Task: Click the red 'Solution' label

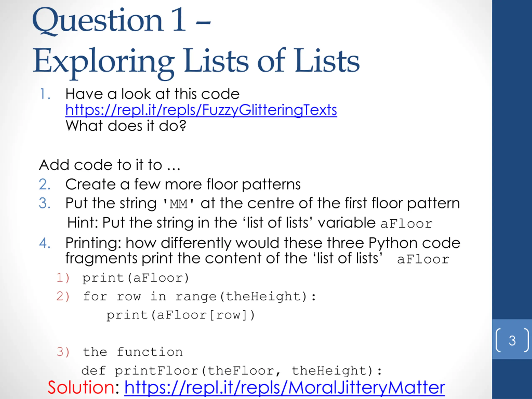Action: (x=81, y=387)
